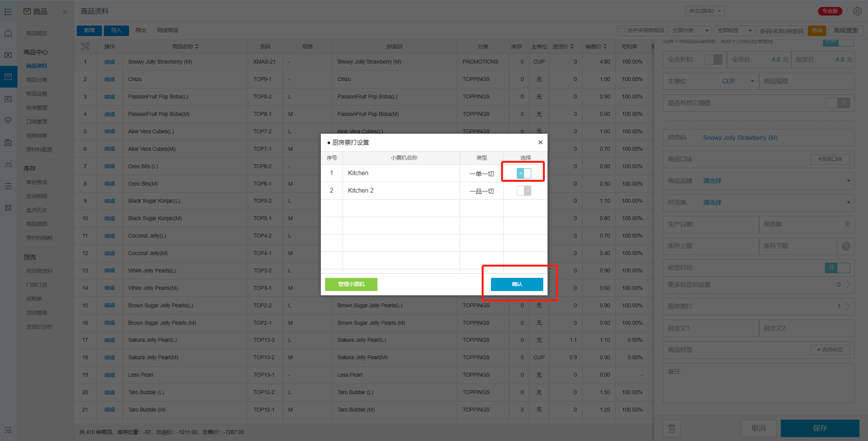
Task: Click the hamburger menu icon at top left
Action: point(8,12)
